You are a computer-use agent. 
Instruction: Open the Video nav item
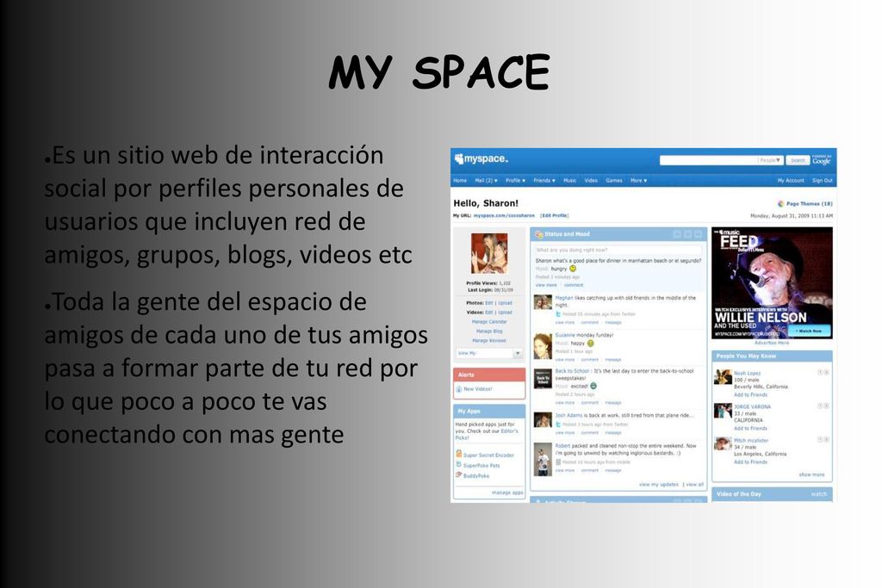[591, 181]
